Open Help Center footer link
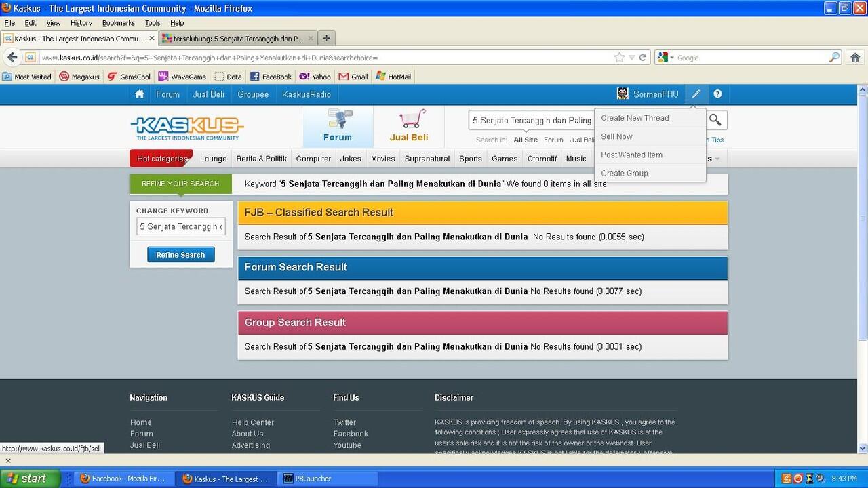868x488 pixels. [x=252, y=422]
